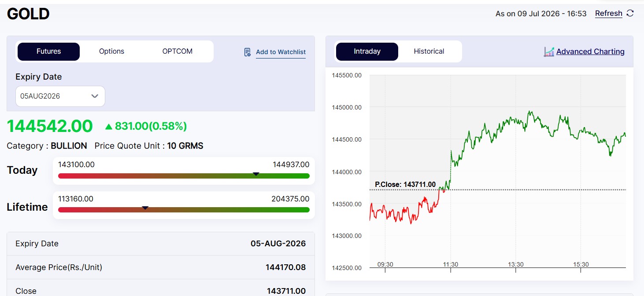Click the refresh circular arrows icon
This screenshot has width=644, height=296.
(x=630, y=13)
